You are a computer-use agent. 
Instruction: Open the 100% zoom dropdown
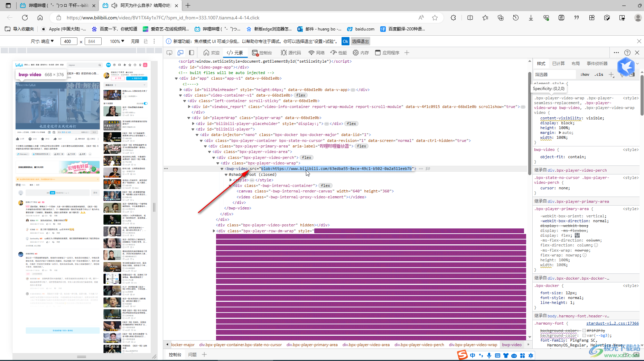[117, 41]
